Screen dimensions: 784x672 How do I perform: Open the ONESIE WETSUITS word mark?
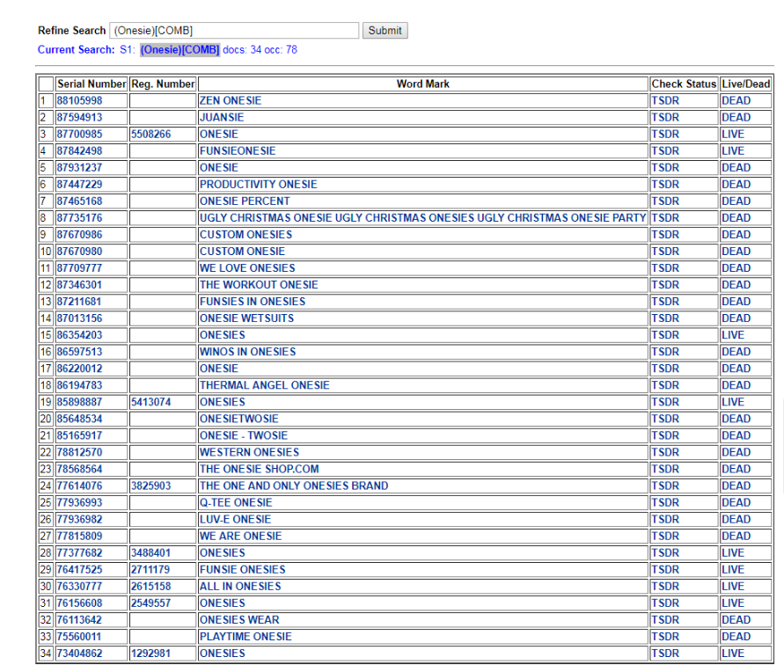tap(246, 318)
